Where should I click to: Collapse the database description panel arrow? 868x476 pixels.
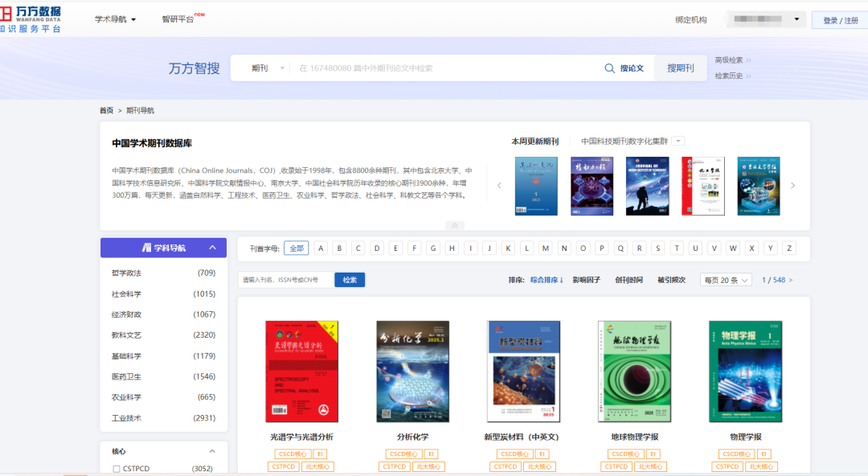pyautogui.click(x=454, y=225)
